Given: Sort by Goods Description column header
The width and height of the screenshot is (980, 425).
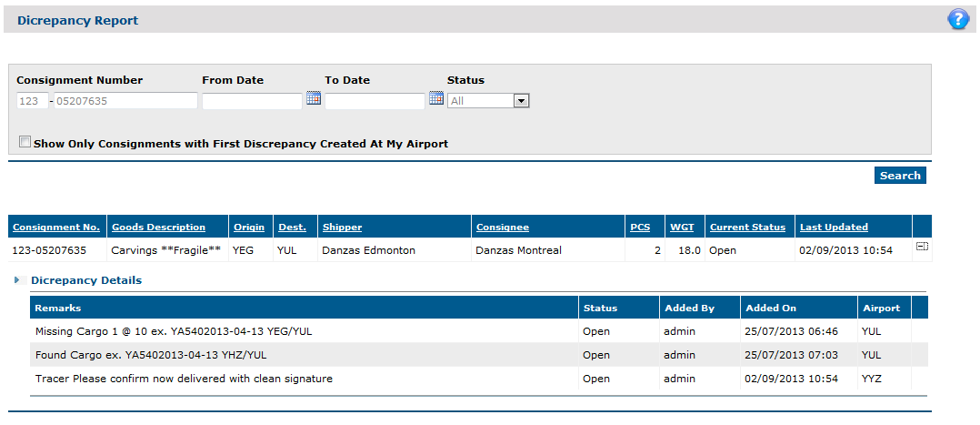Looking at the screenshot, I should click(x=158, y=228).
